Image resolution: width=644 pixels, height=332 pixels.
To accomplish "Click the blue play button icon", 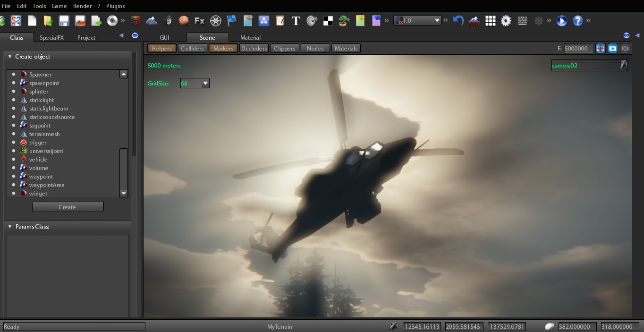I will (x=561, y=21).
